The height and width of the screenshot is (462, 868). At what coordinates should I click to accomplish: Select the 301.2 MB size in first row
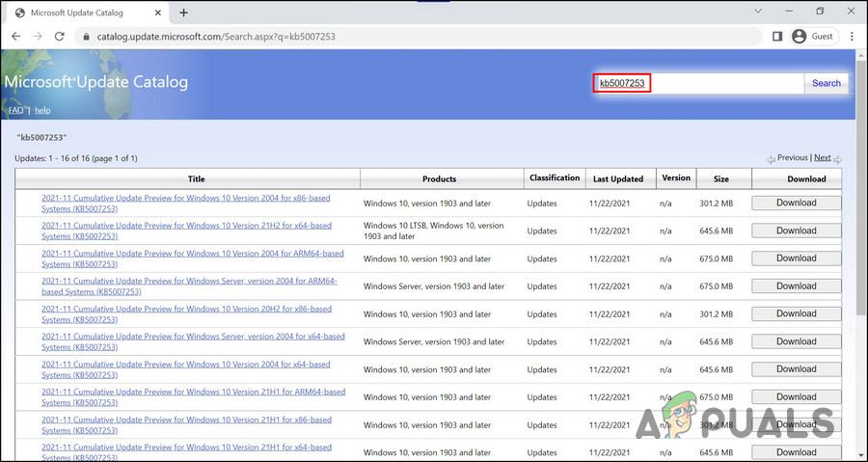point(716,204)
